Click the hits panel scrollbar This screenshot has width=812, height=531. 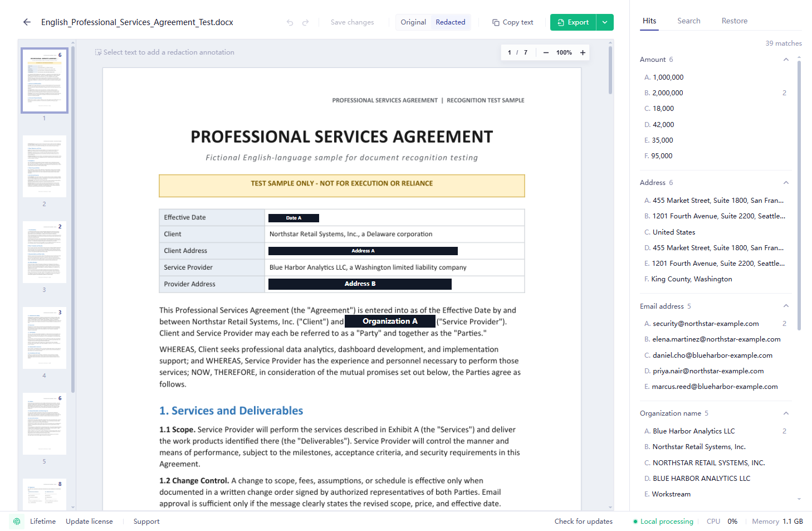pos(799,195)
